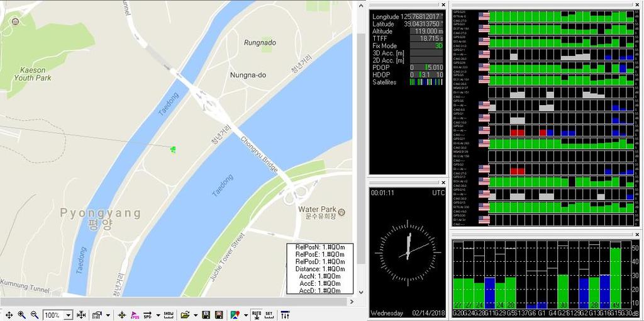The width and height of the screenshot is (644, 321).
Task: Click the zoom out magnifier icon
Action: tap(35, 315)
